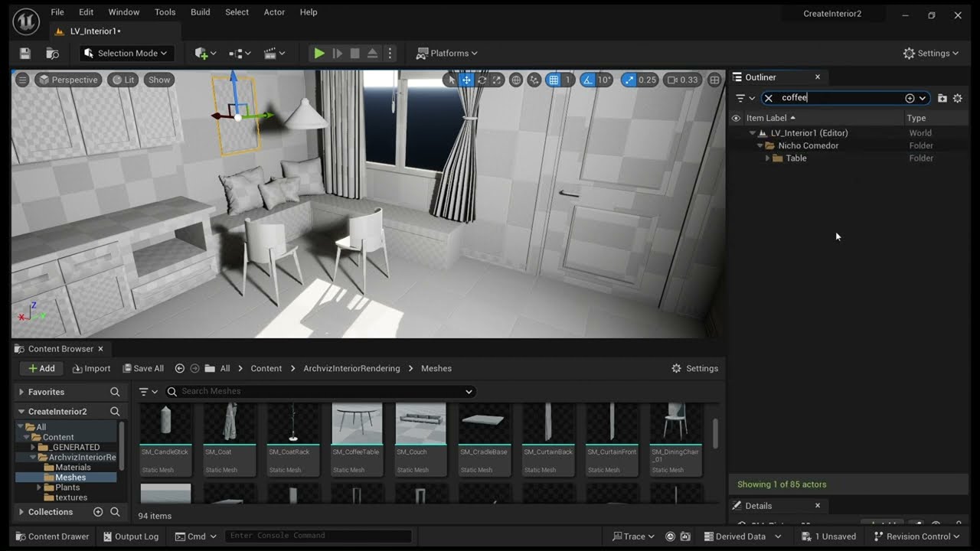Open the add content (cube plus) dropdown
This screenshot has width=980, height=551.
tap(205, 54)
